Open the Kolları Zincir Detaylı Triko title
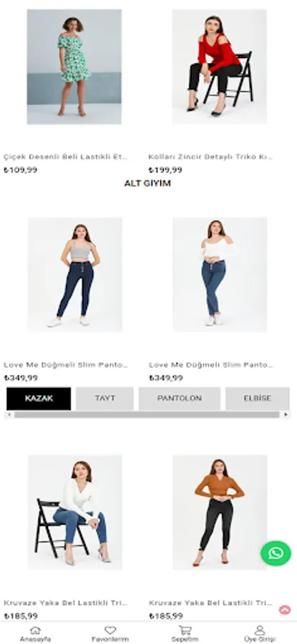 [210, 157]
